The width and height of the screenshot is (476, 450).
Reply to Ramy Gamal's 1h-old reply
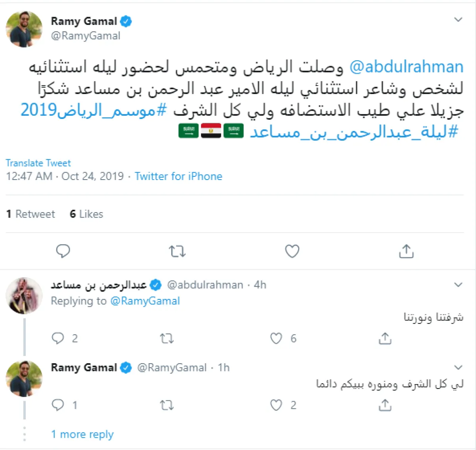tap(58, 405)
